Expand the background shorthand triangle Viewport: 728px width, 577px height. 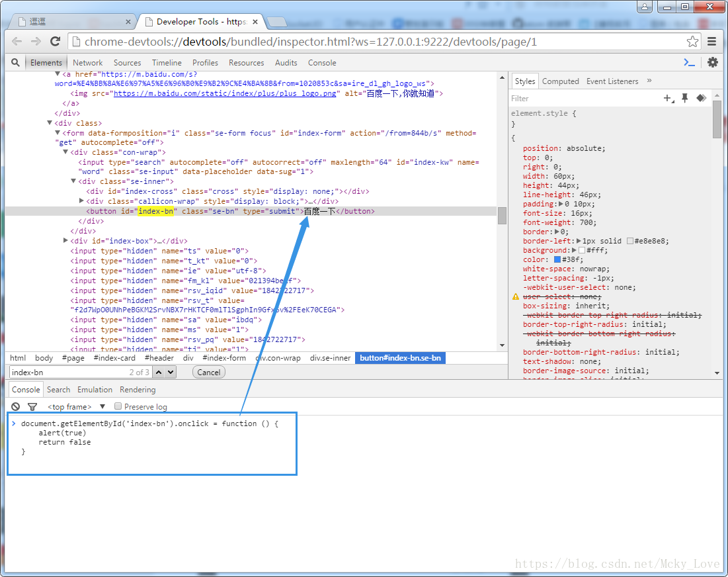click(575, 250)
